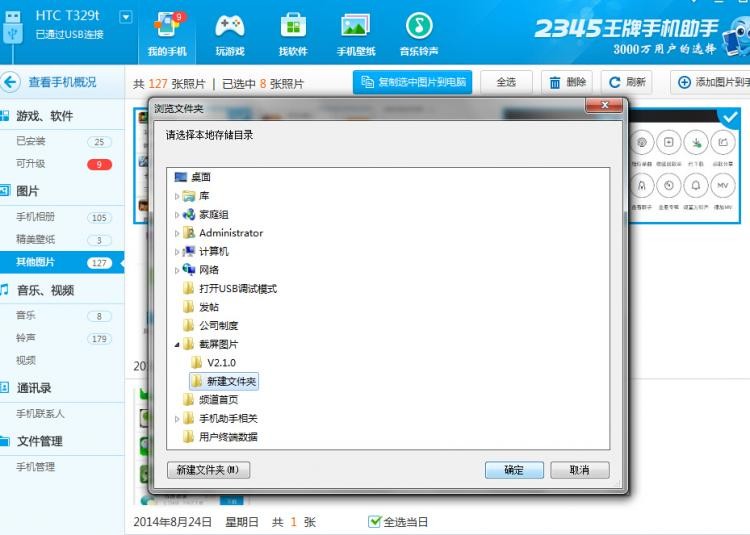Toggle blue checkmark on selected photo thumbnail

pos(729,117)
